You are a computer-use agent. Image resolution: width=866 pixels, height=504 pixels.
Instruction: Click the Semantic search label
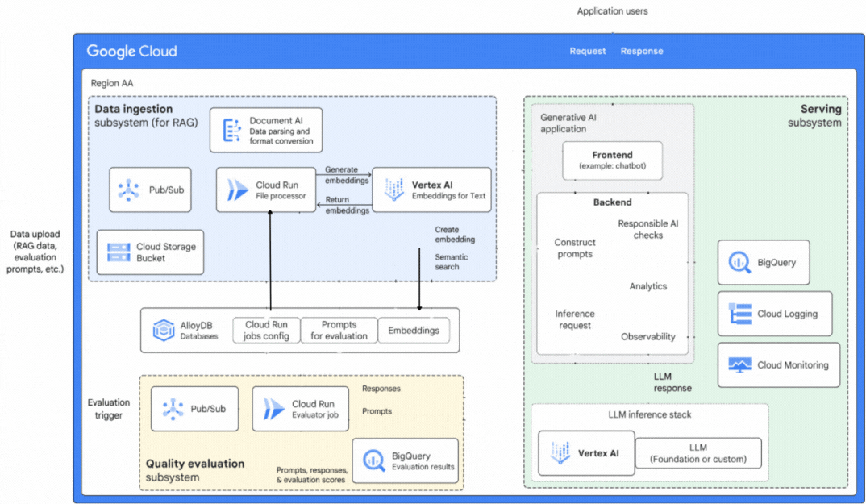click(452, 262)
